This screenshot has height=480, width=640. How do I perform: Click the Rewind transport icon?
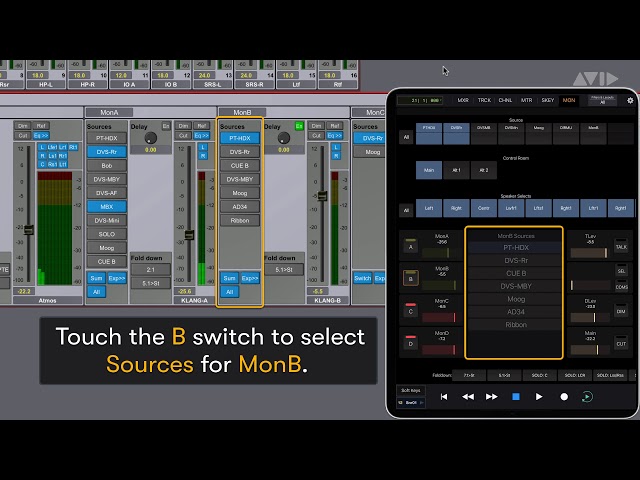468,397
